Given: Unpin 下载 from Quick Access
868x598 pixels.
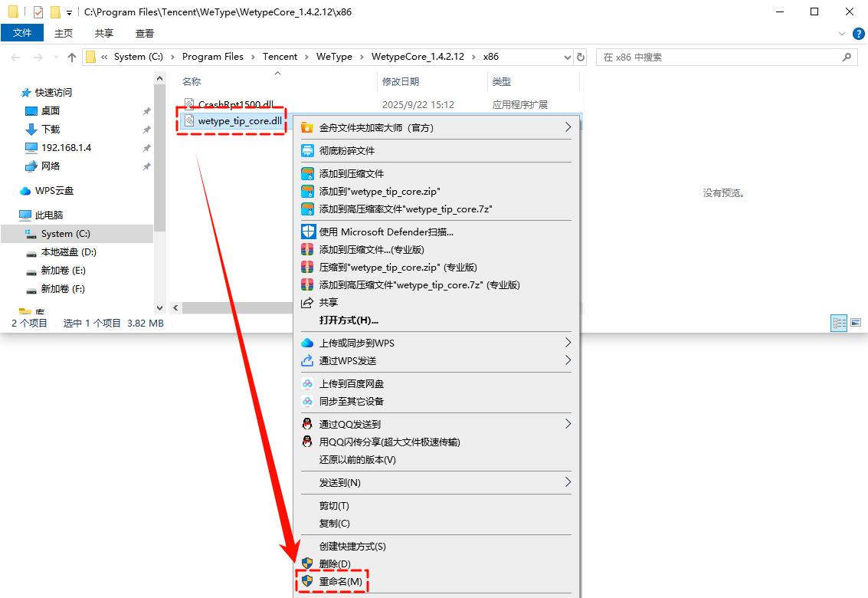Looking at the screenshot, I should pyautogui.click(x=146, y=129).
